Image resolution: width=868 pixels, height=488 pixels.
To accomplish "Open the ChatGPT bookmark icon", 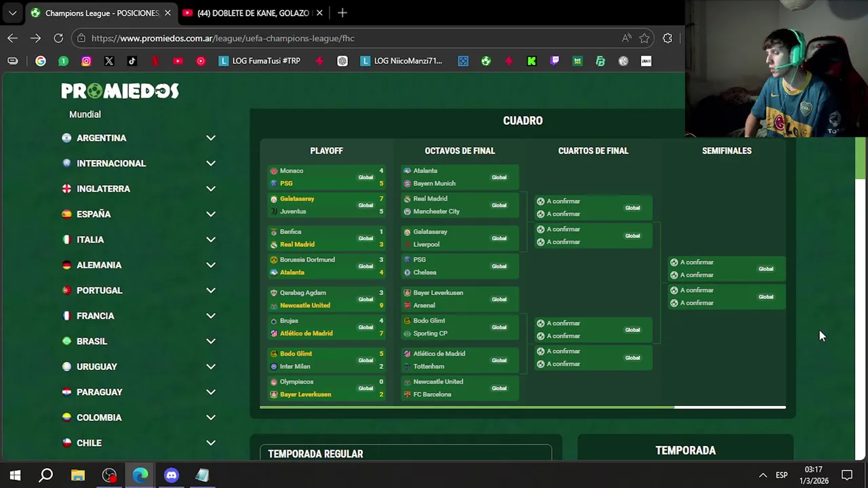I will point(342,61).
